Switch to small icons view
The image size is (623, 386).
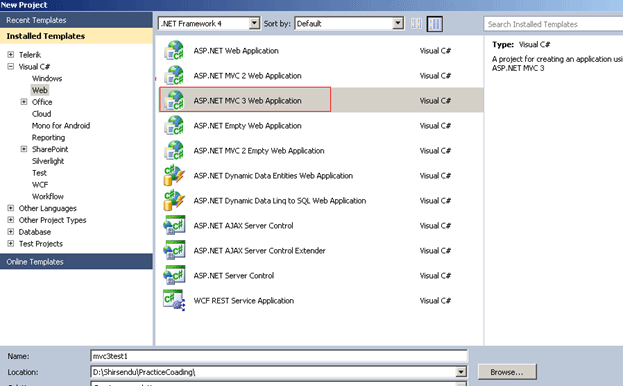[x=416, y=24]
